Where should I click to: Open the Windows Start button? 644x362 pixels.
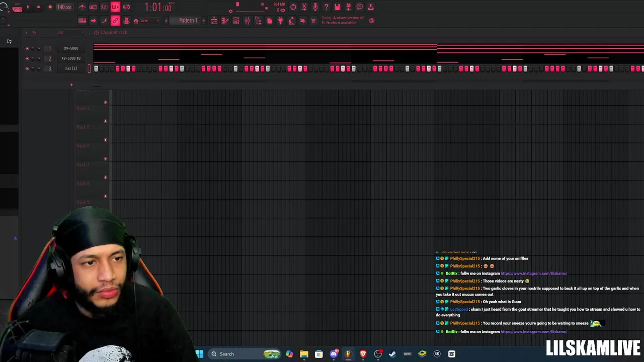click(x=200, y=354)
